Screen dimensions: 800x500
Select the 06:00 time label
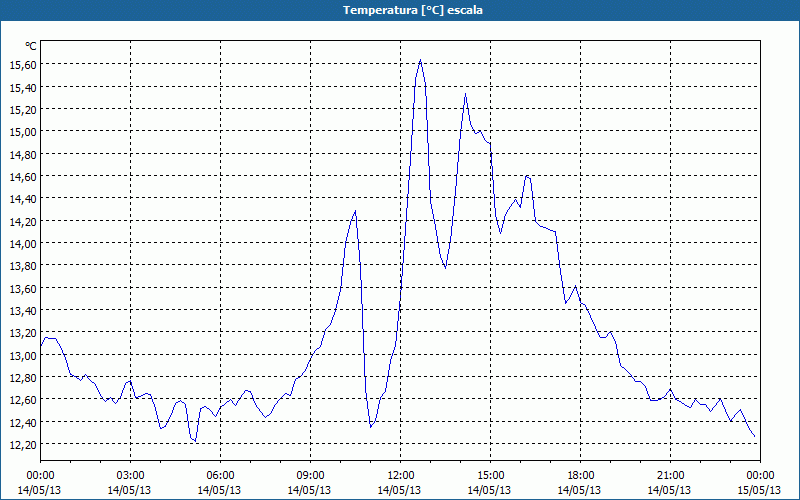(220, 476)
